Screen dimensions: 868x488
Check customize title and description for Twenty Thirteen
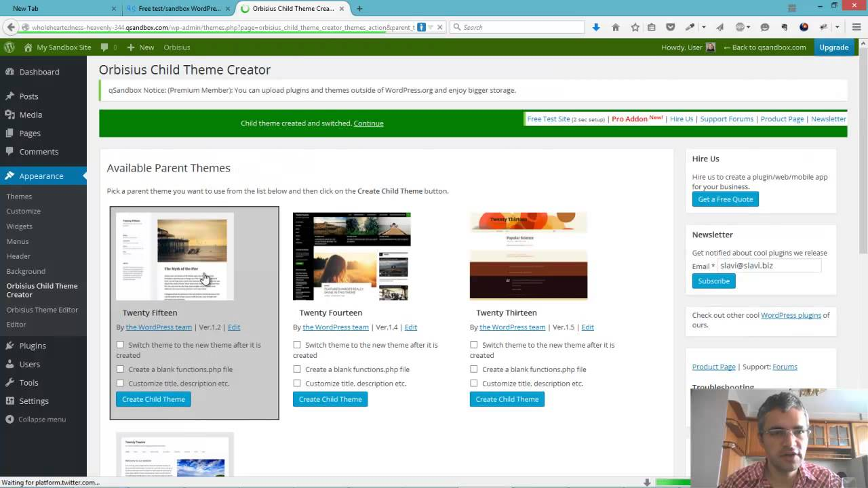point(474,384)
